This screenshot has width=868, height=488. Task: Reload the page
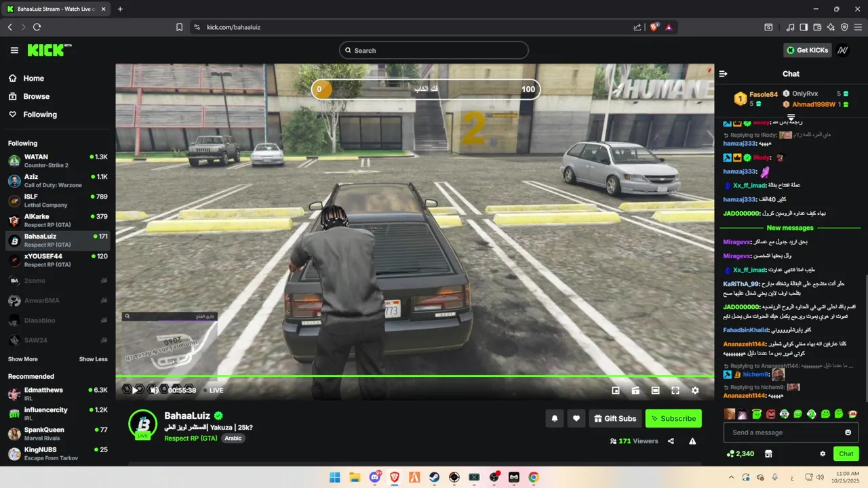37,27
